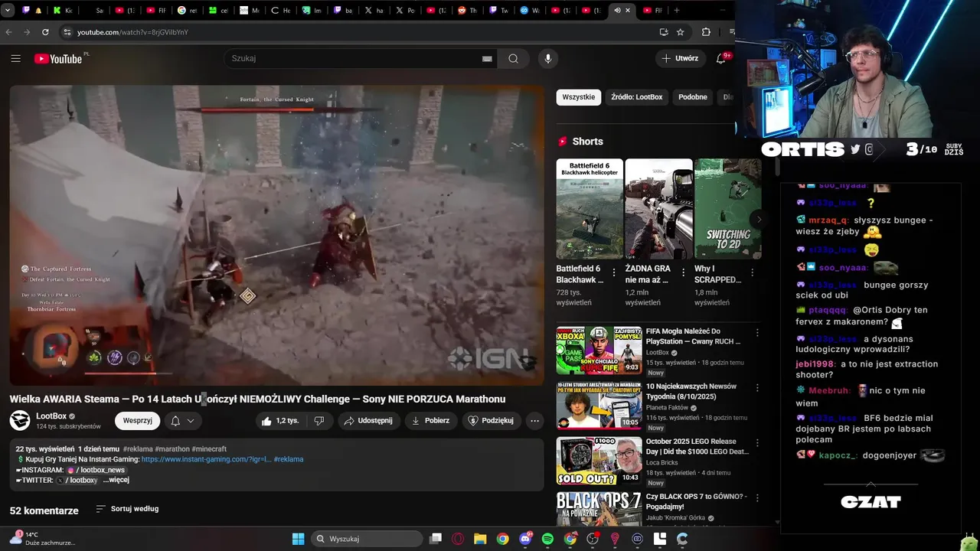Open Sortuj według comment sorting dropdown
This screenshot has width=980, height=551.
(127, 509)
